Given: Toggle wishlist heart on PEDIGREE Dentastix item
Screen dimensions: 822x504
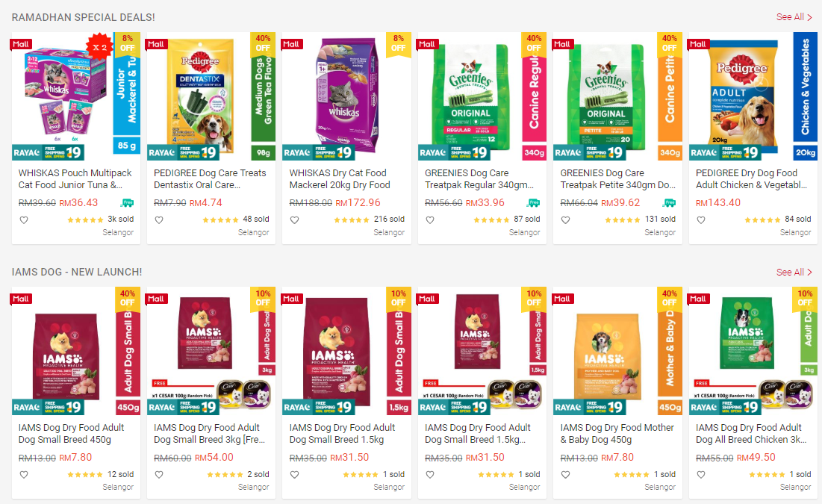Looking at the screenshot, I should [x=159, y=220].
